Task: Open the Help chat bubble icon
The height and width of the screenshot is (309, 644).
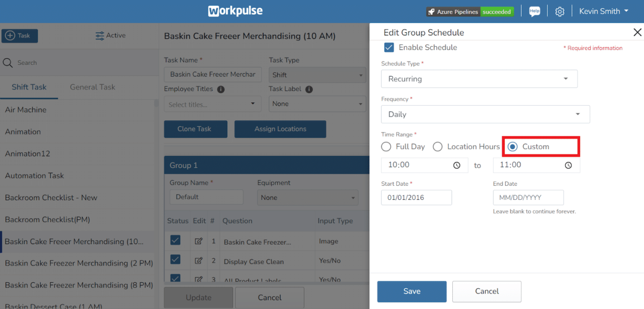Action: [535, 12]
